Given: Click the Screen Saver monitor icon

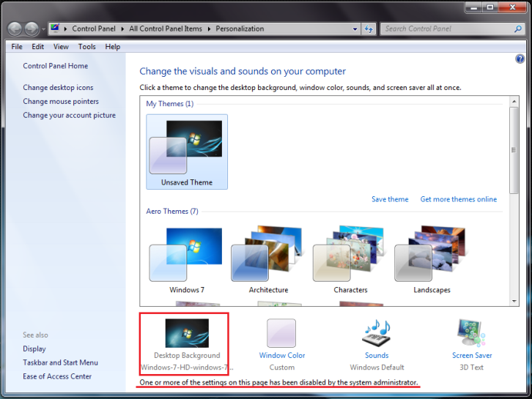Looking at the screenshot, I should pos(472,333).
